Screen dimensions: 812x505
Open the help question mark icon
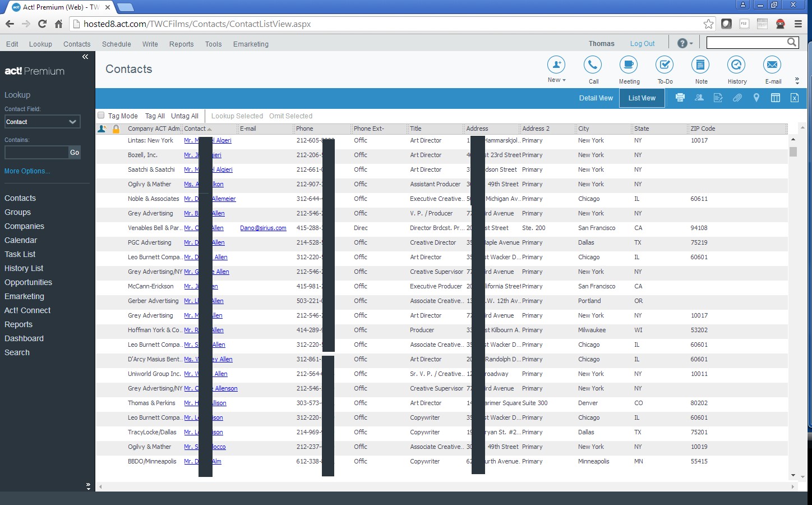(682, 43)
